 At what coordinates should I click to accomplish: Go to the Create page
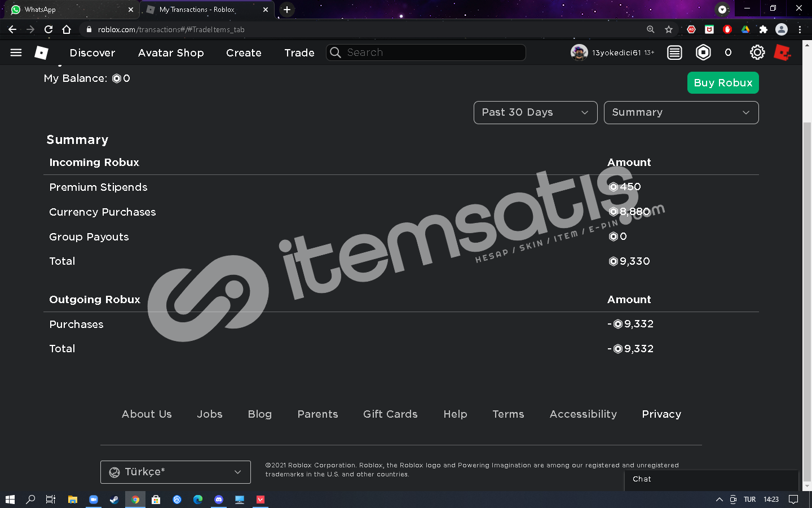(244, 52)
